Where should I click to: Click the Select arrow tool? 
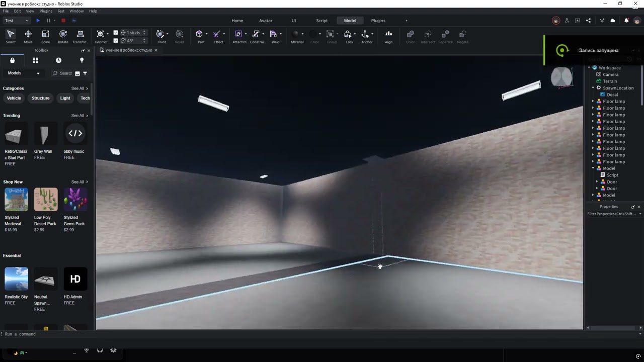pyautogui.click(x=11, y=36)
